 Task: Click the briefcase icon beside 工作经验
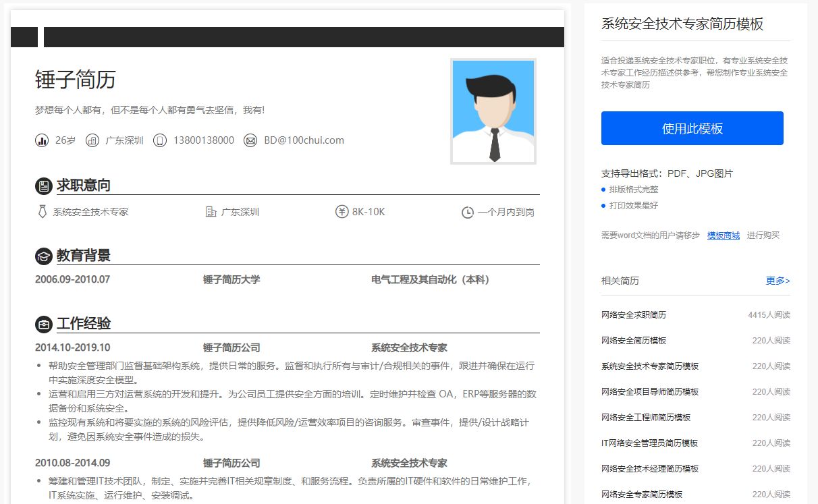43,324
